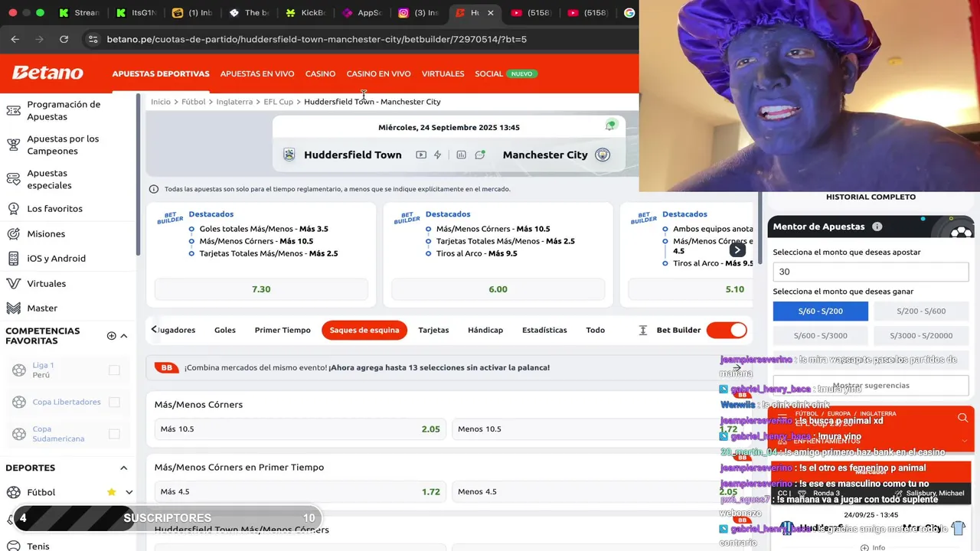
Task: Select the Goles market tab
Action: [225, 331]
